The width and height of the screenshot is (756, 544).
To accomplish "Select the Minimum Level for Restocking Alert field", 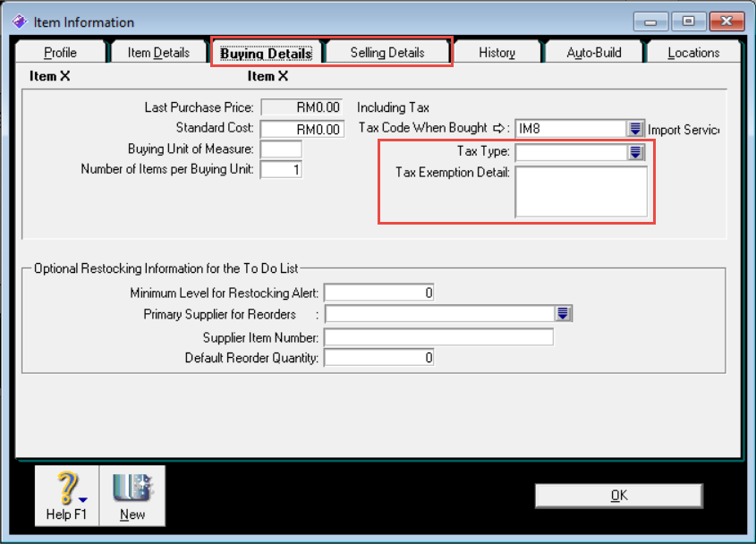I will pos(379,293).
